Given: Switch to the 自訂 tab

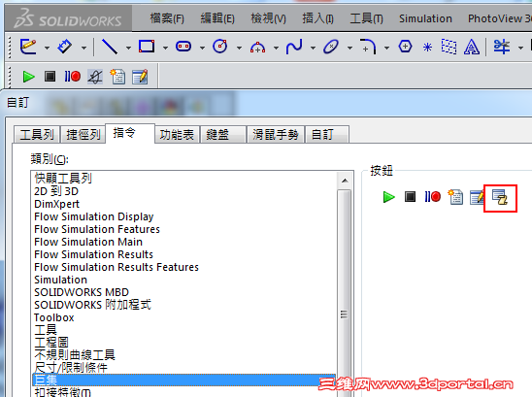Looking at the screenshot, I should pyautogui.click(x=327, y=135).
